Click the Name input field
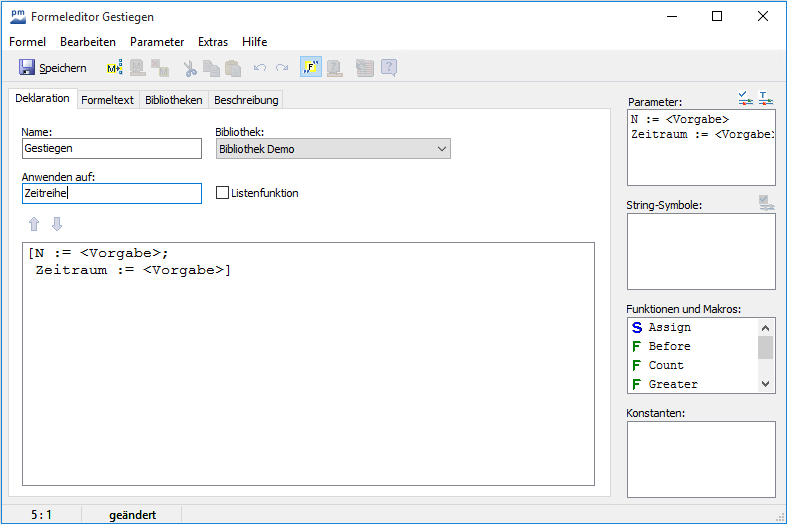Screen dimensions: 787x524 click(x=111, y=149)
